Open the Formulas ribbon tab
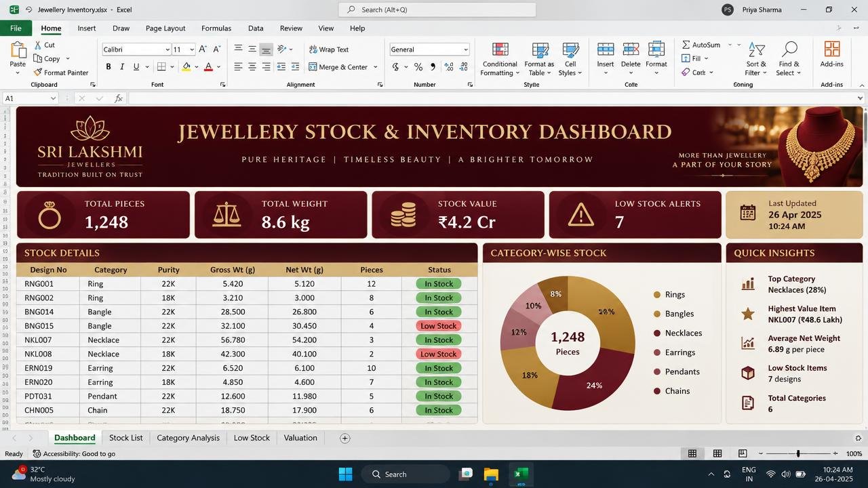The height and width of the screenshot is (488, 868). click(216, 28)
